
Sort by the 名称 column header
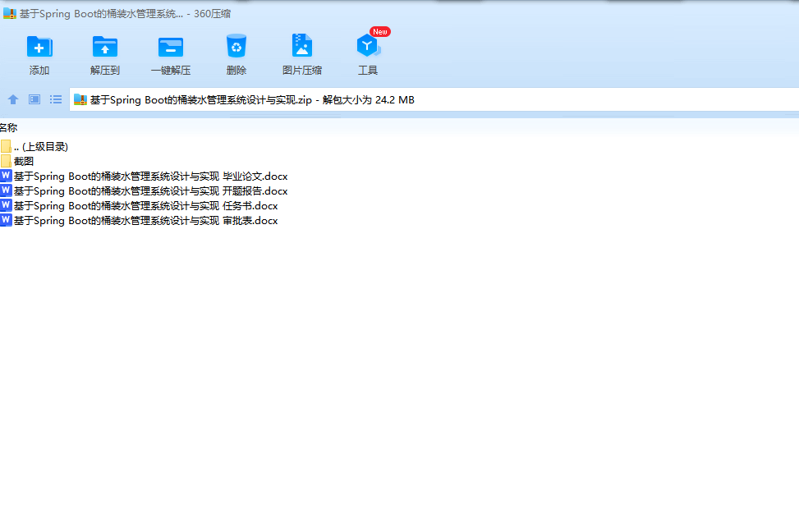[x=9, y=128]
